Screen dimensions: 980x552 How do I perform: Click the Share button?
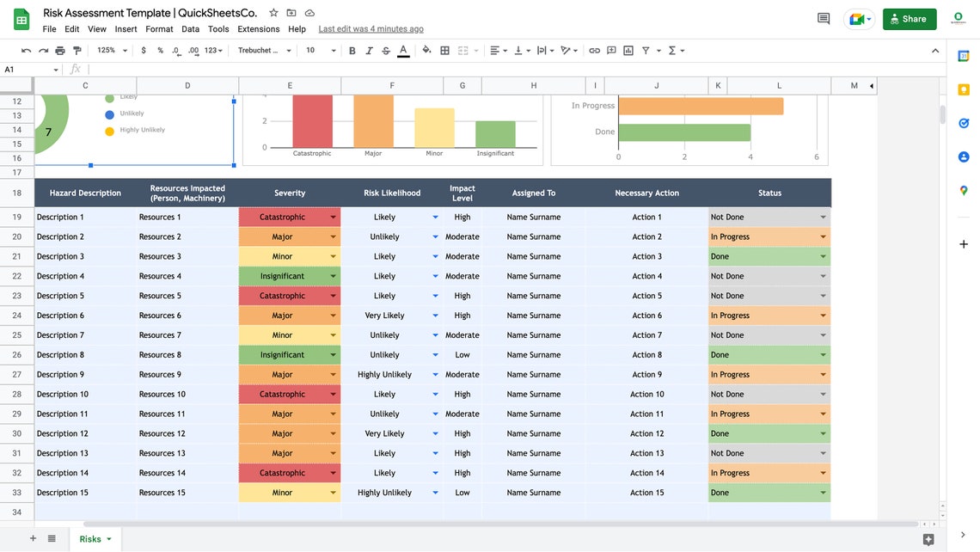[x=909, y=18]
